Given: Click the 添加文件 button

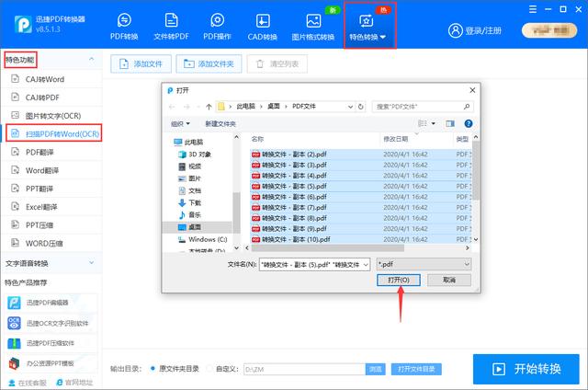Looking at the screenshot, I should tap(141, 64).
